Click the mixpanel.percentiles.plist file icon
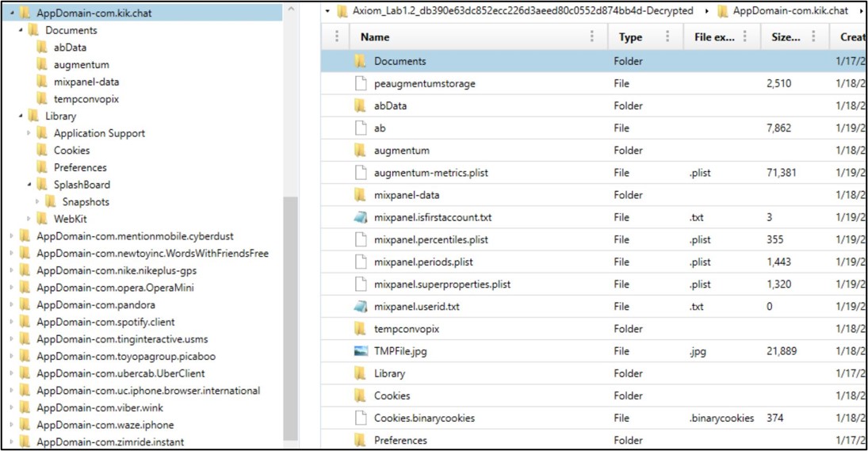This screenshot has width=868, height=451. pos(361,239)
